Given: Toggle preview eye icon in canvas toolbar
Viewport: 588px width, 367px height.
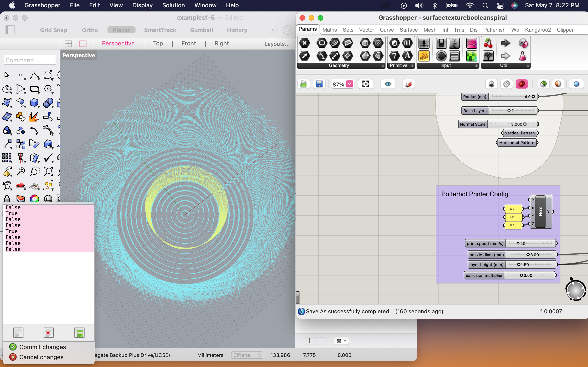Looking at the screenshot, I should [x=388, y=84].
